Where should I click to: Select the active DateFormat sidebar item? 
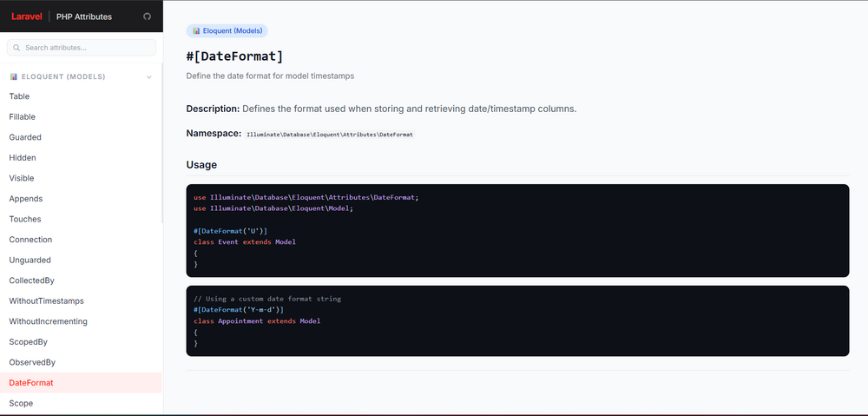pos(81,383)
